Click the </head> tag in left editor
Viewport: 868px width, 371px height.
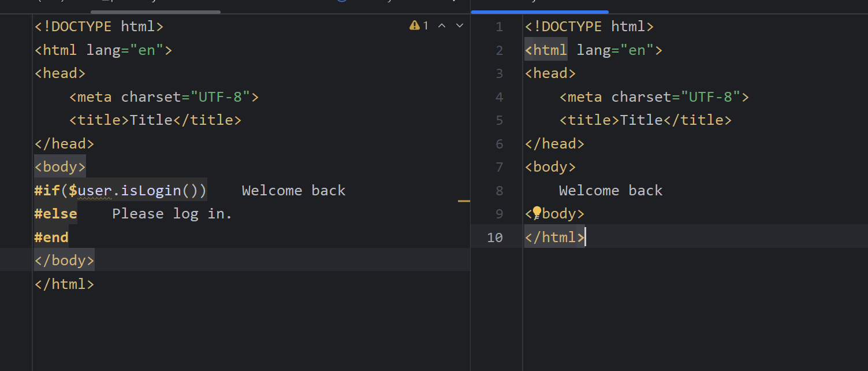point(64,143)
